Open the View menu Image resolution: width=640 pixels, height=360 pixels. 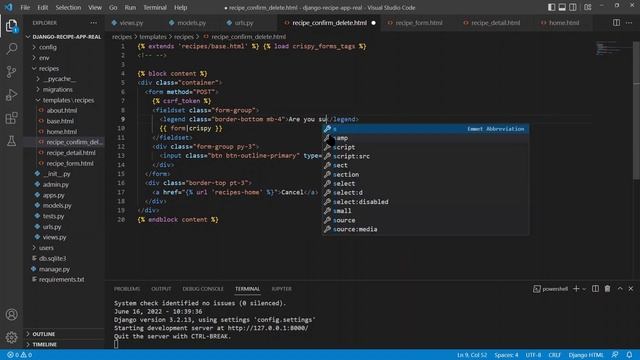pyautogui.click(x=95, y=7)
